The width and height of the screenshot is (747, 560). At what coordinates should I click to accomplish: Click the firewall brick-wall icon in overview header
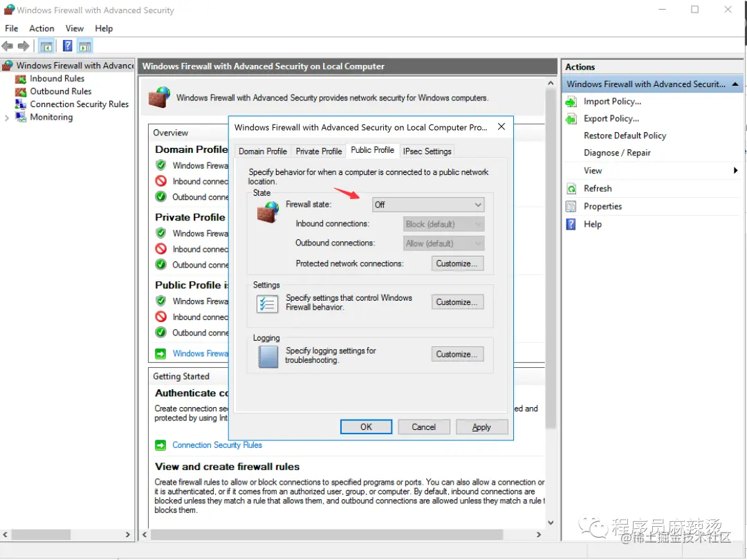(x=159, y=97)
